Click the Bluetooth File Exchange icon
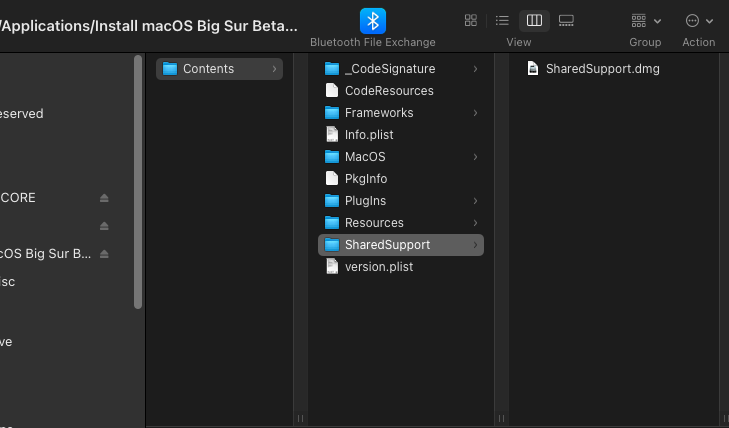 click(372, 20)
